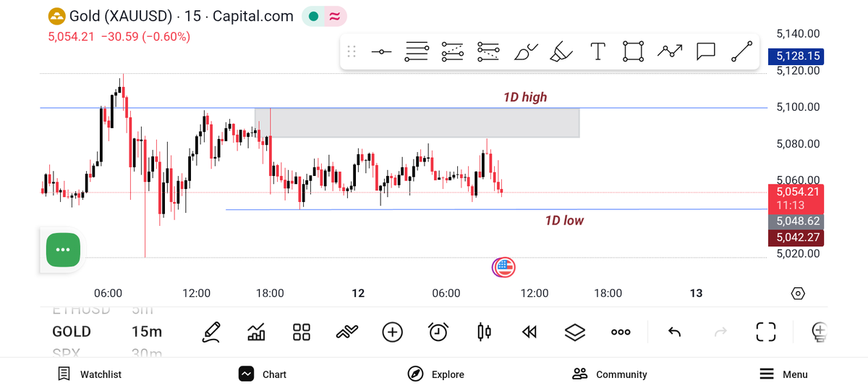Viewport: 868px width, 391px height.
Task: Open the chart settings hexagon icon
Action: [798, 294]
